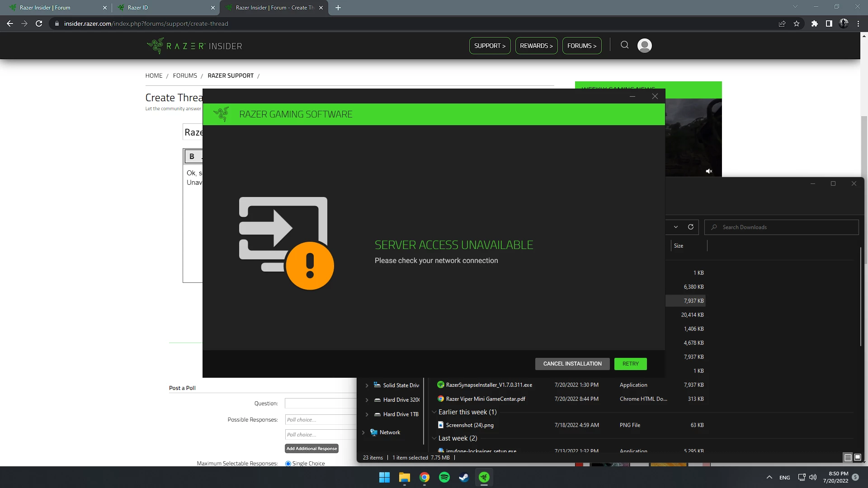Click inside the Search Downloads field

(781, 227)
